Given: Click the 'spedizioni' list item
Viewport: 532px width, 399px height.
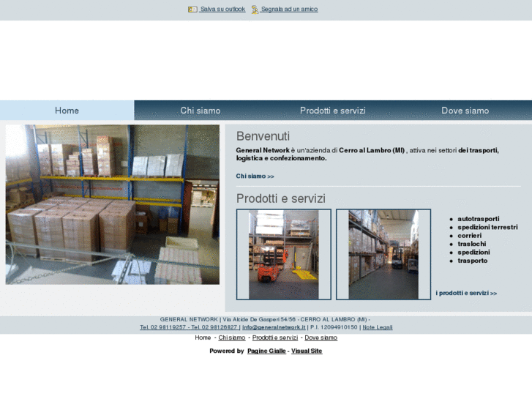Looking at the screenshot, I should click(x=473, y=253).
